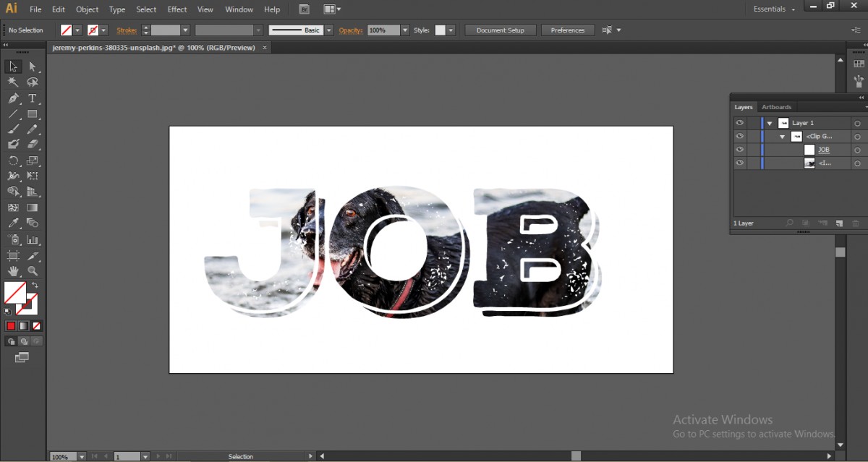The image size is (868, 462).
Task: Pick the Zoom tool
Action: [x=33, y=271]
